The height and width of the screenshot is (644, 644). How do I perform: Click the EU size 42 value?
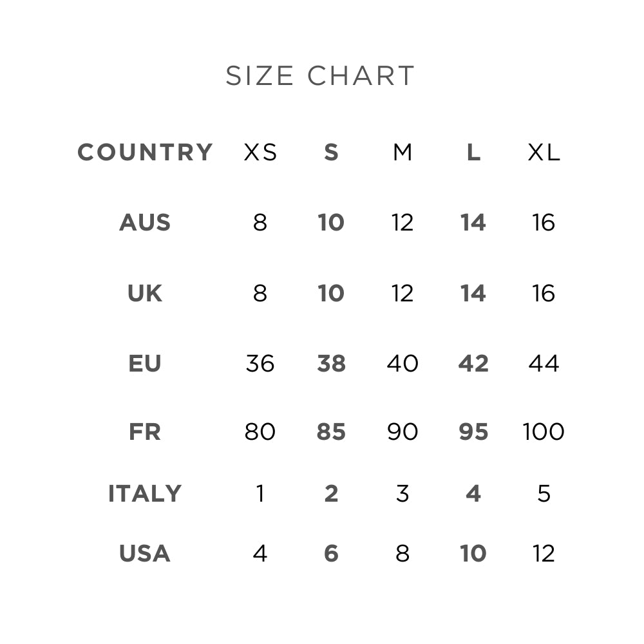point(473,364)
